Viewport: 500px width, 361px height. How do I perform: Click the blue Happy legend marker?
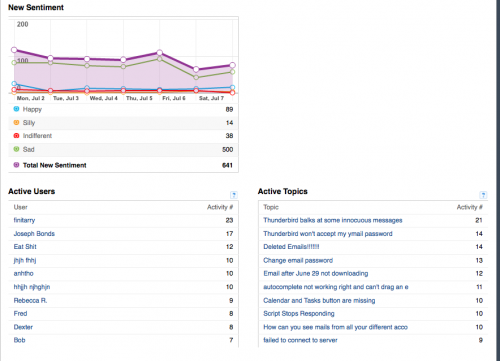16,109
